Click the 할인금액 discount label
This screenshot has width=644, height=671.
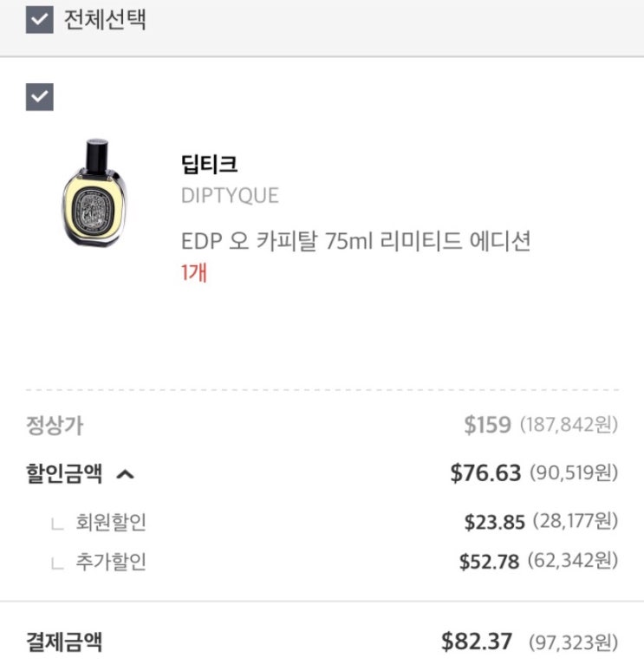[x=64, y=473]
